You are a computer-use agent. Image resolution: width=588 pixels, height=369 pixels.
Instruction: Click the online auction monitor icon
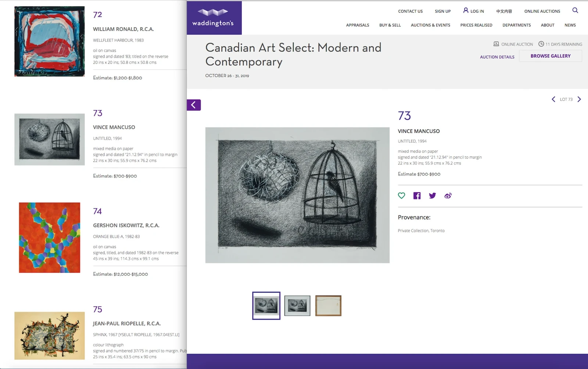(x=496, y=43)
